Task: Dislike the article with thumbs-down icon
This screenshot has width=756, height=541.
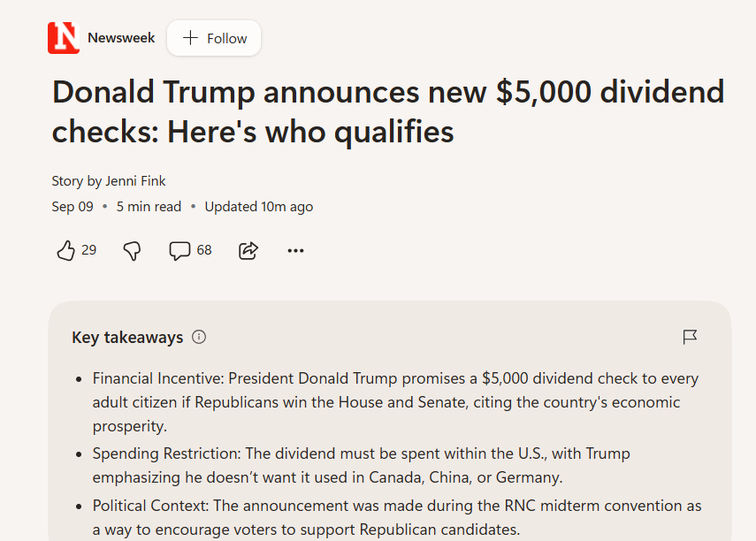Action: tap(132, 251)
